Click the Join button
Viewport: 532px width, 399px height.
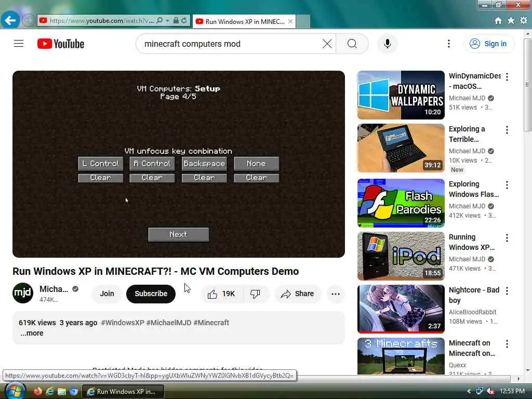click(107, 294)
